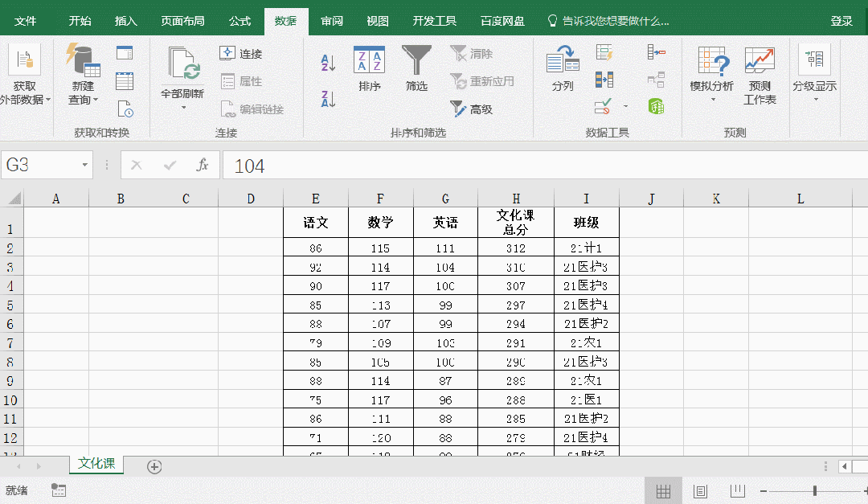Click the Insert Function fx icon

(203, 165)
